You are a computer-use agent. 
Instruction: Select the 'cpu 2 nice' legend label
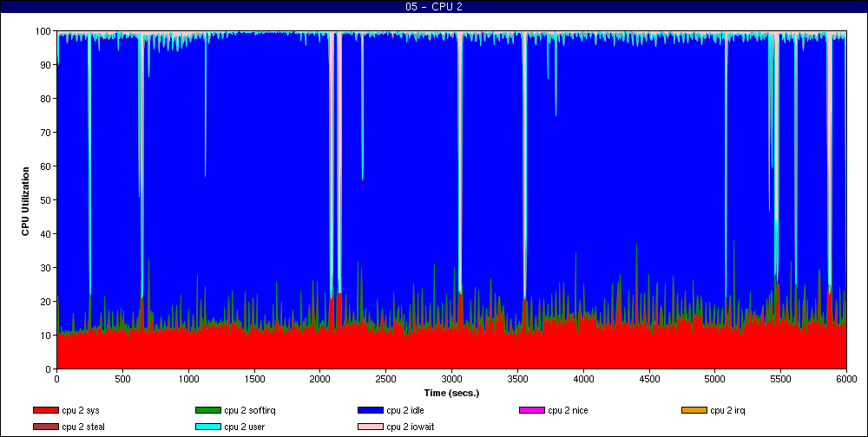coord(568,410)
